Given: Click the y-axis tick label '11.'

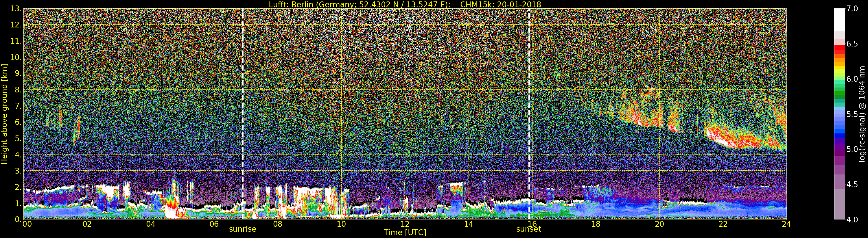Looking at the screenshot, I should (16, 41).
